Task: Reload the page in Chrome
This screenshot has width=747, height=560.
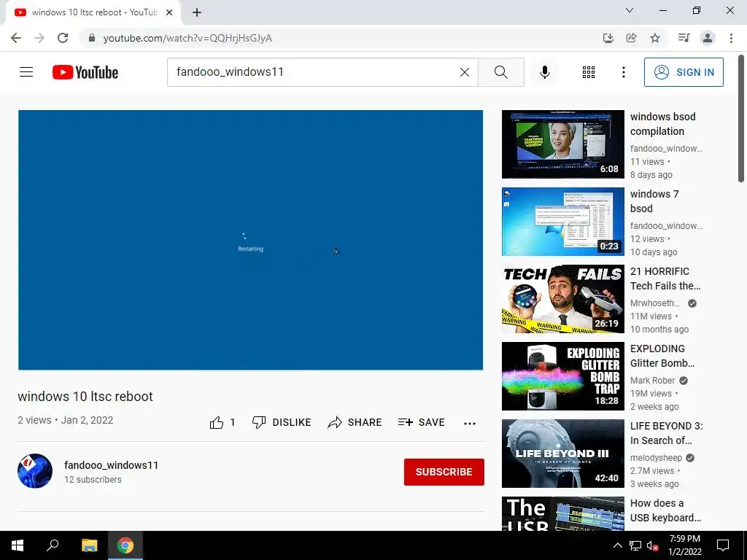Action: (63, 38)
